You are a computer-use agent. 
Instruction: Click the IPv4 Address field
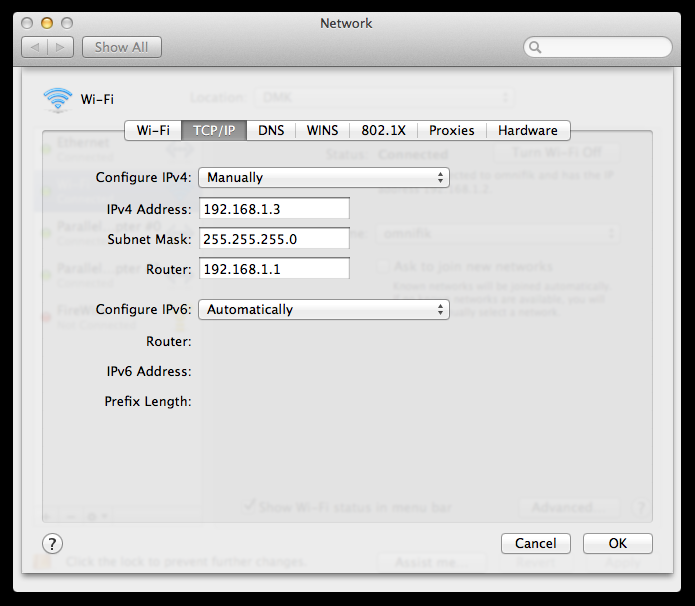(274, 208)
